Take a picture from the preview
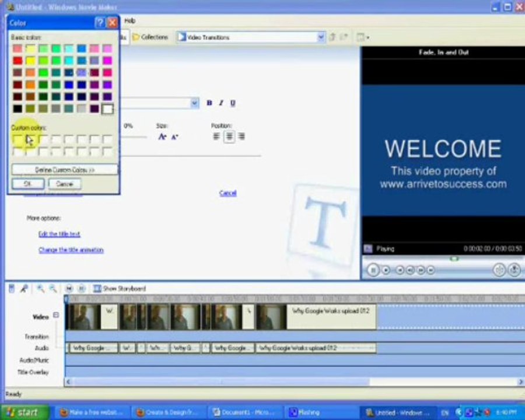This screenshot has height=420, width=525. (514, 270)
